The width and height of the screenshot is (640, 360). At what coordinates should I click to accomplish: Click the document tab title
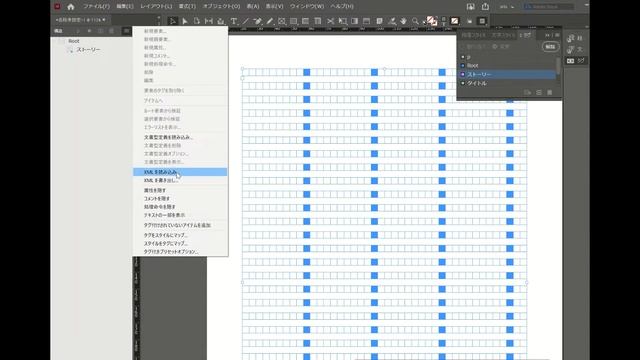pos(80,20)
